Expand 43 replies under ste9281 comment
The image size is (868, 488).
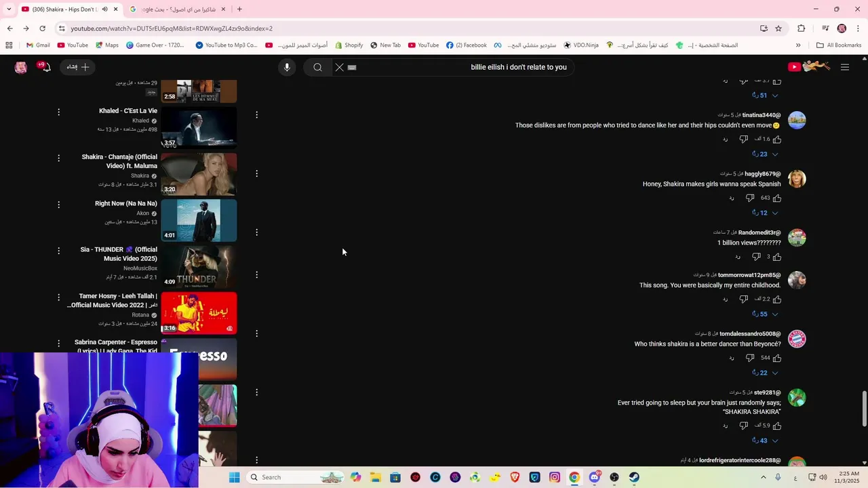[765, 441]
